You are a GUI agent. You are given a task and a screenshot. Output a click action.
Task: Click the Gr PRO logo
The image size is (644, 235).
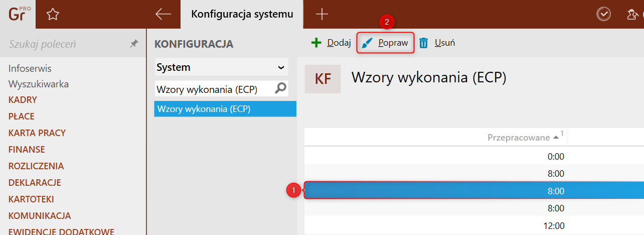[x=19, y=14]
